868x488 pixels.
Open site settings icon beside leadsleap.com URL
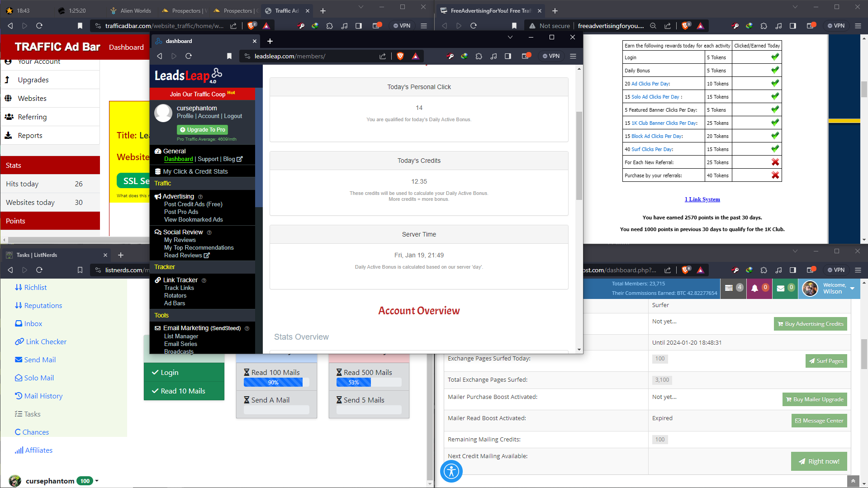pyautogui.click(x=247, y=56)
